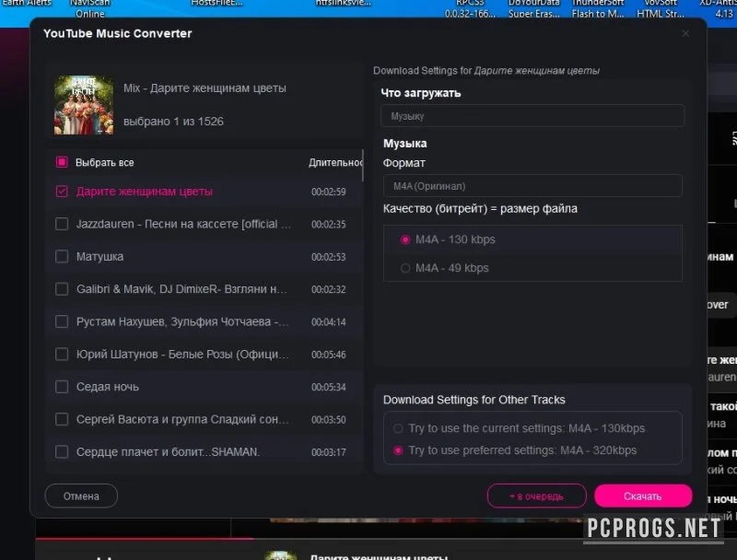Image resolution: width=737 pixels, height=560 pixels.
Task: Uncheck the 'Дарите женщинам цветы' track checkbox
Action: pyautogui.click(x=62, y=192)
